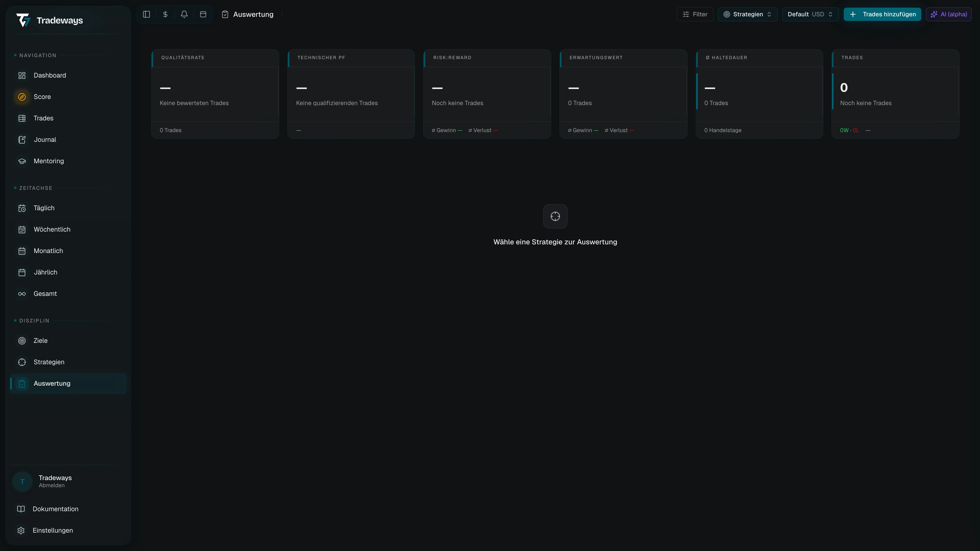Open Journal section
The height and width of the screenshot is (551, 980).
pyautogui.click(x=68, y=140)
